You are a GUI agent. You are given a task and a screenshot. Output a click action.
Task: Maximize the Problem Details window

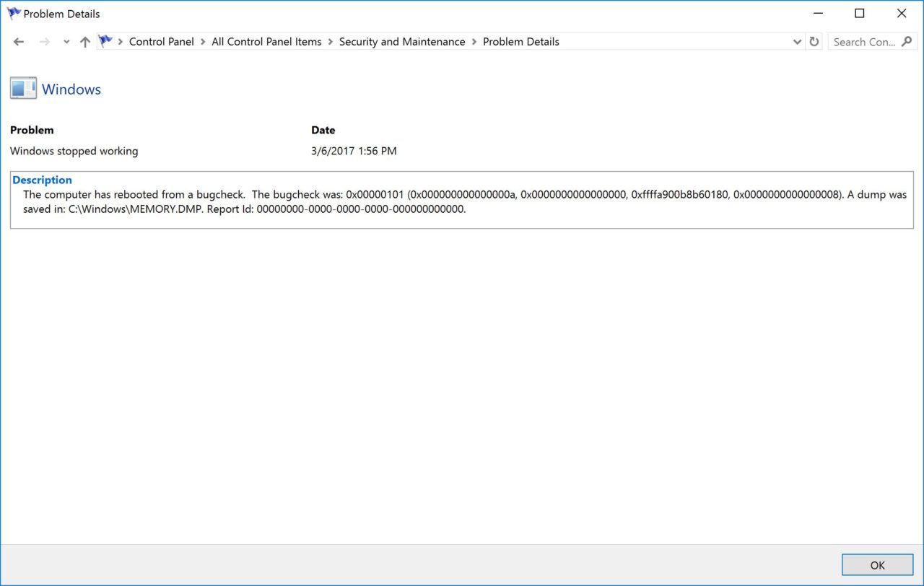coord(860,13)
